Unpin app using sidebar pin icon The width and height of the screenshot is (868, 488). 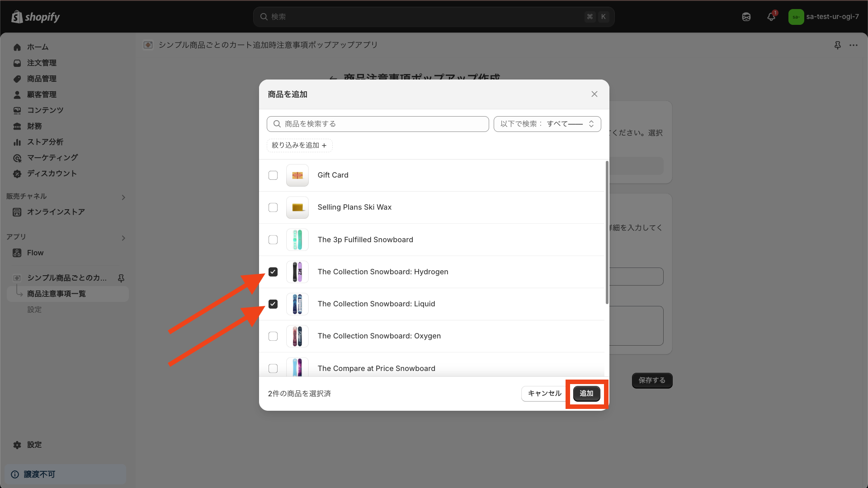(121, 278)
